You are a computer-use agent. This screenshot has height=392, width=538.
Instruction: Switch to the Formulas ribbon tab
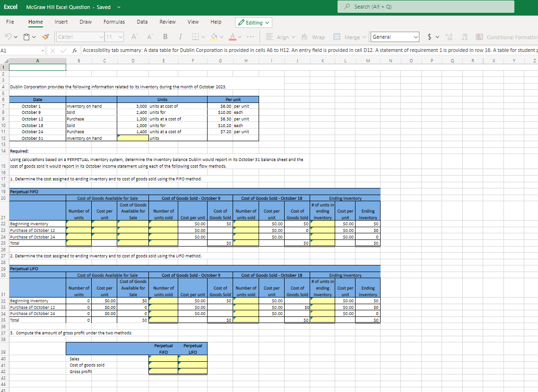coord(114,22)
